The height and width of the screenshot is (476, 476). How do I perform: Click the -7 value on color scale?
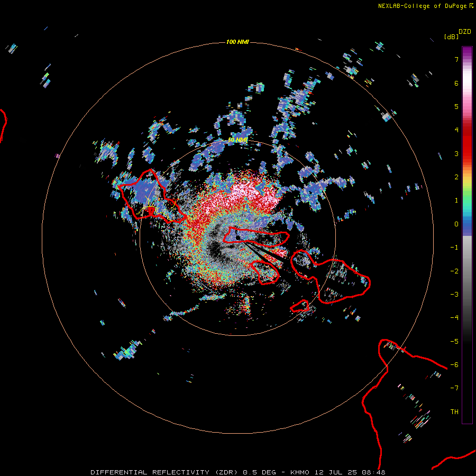[x=454, y=388]
